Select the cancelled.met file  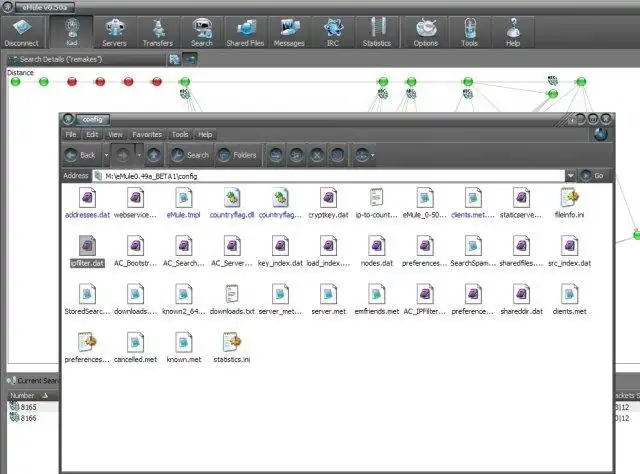click(136, 347)
